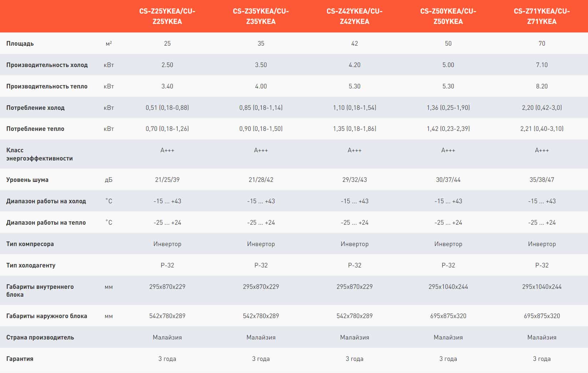Select the Производительность холод row label

click(47, 65)
